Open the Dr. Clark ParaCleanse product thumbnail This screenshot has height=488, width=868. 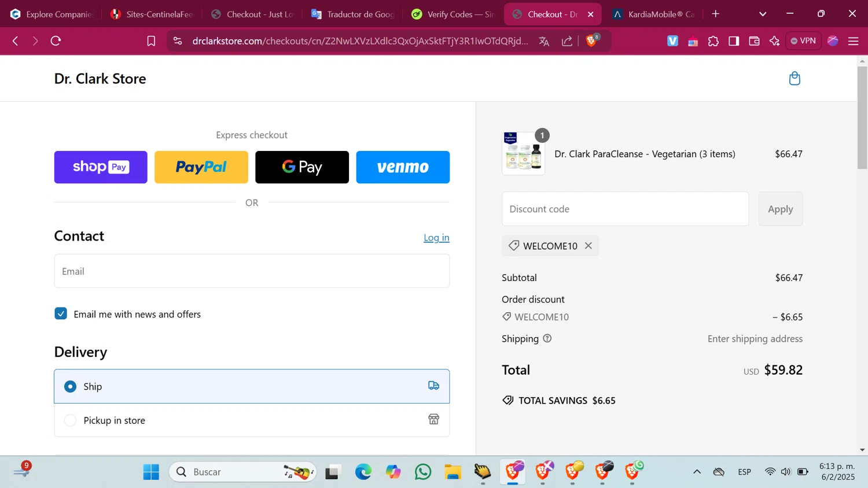[x=523, y=153]
